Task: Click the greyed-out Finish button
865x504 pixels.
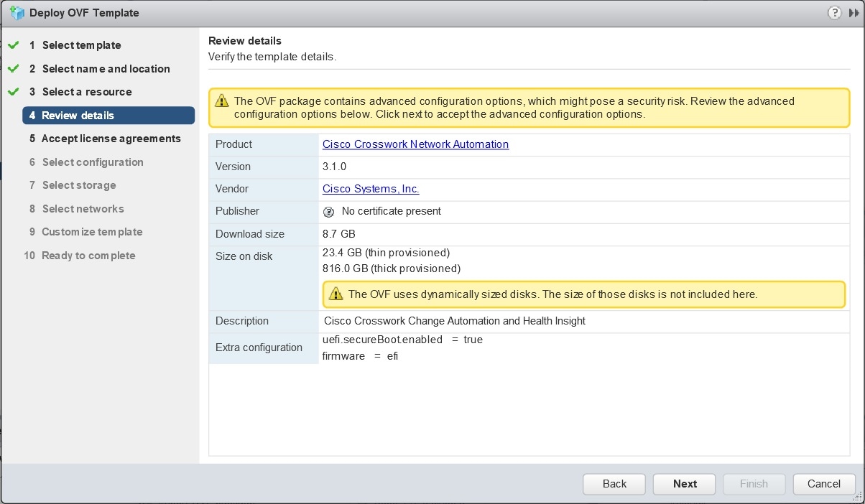Action: tap(754, 484)
